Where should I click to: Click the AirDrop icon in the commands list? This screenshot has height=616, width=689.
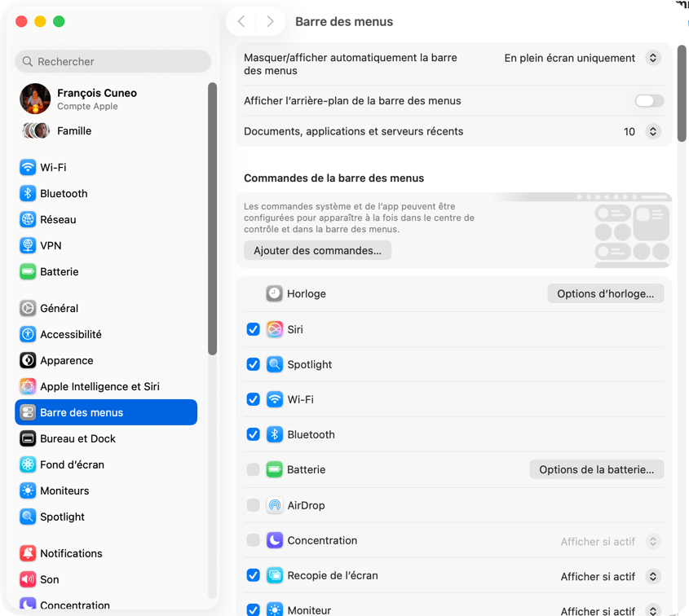pyautogui.click(x=275, y=505)
